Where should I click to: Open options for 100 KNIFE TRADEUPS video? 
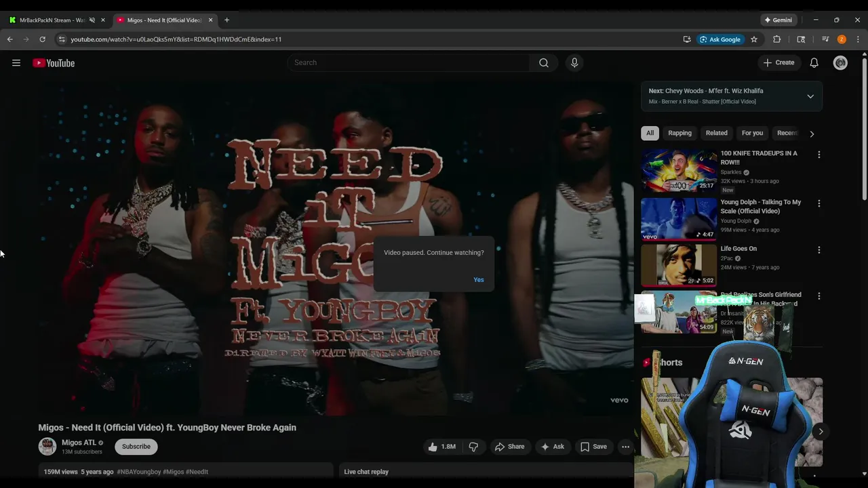(x=818, y=155)
